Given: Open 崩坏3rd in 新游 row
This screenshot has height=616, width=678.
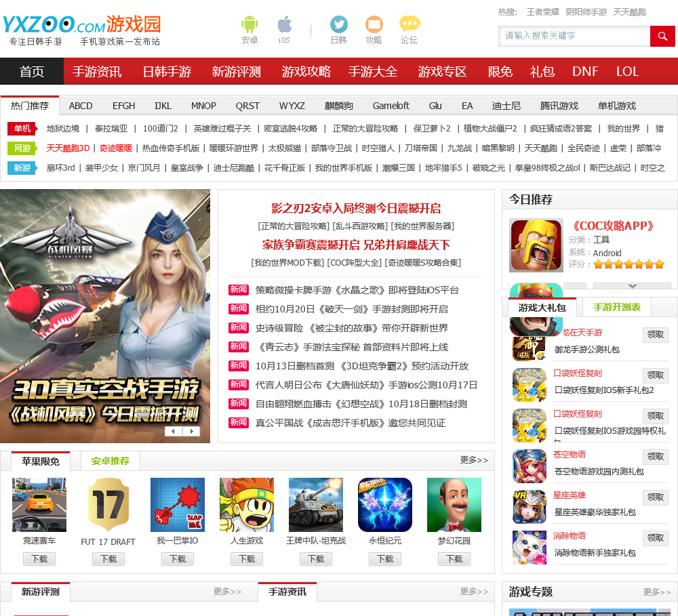Looking at the screenshot, I should [x=60, y=168].
